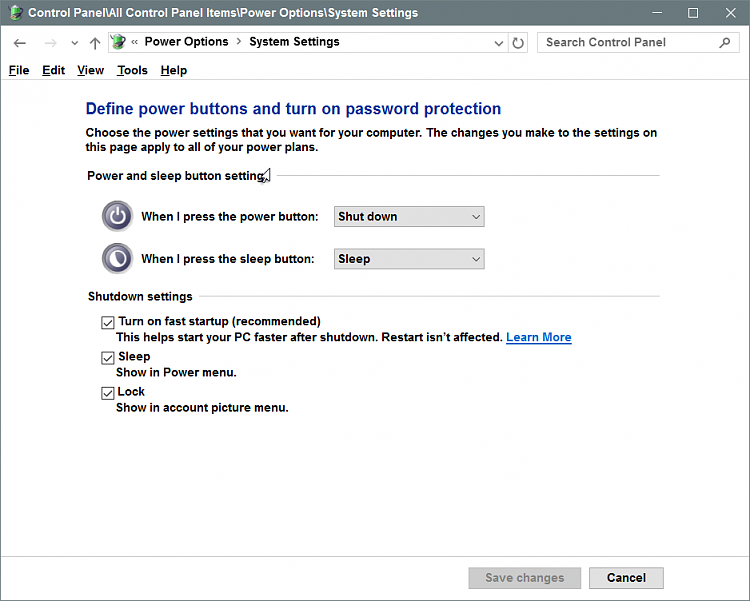Screen dimensions: 750x601
Task: Refresh the address bar location
Action: [x=518, y=43]
